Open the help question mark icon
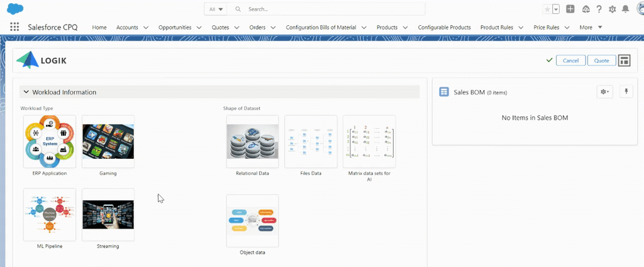This screenshot has width=644, height=267. (x=599, y=9)
